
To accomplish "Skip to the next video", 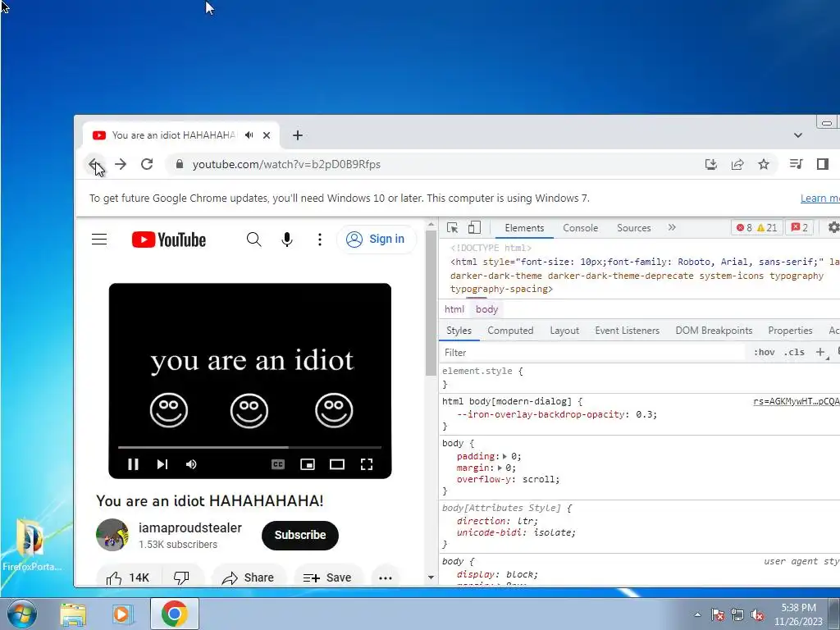I will 162,464.
